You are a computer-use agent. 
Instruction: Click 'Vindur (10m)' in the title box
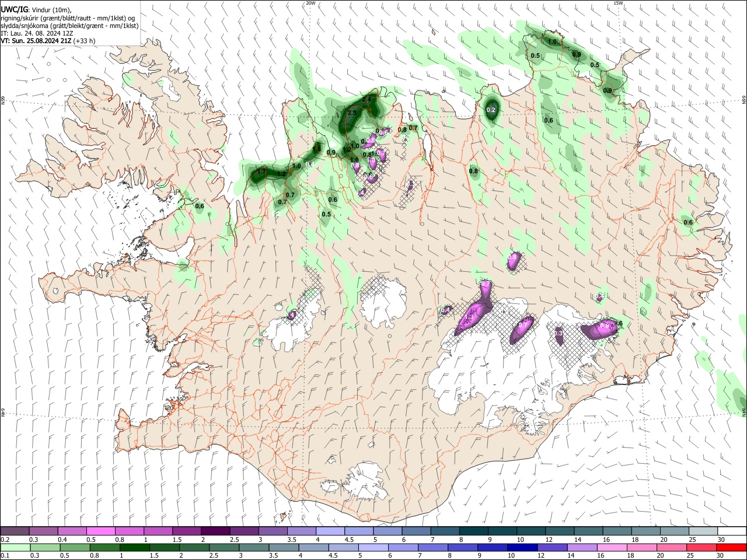point(50,10)
